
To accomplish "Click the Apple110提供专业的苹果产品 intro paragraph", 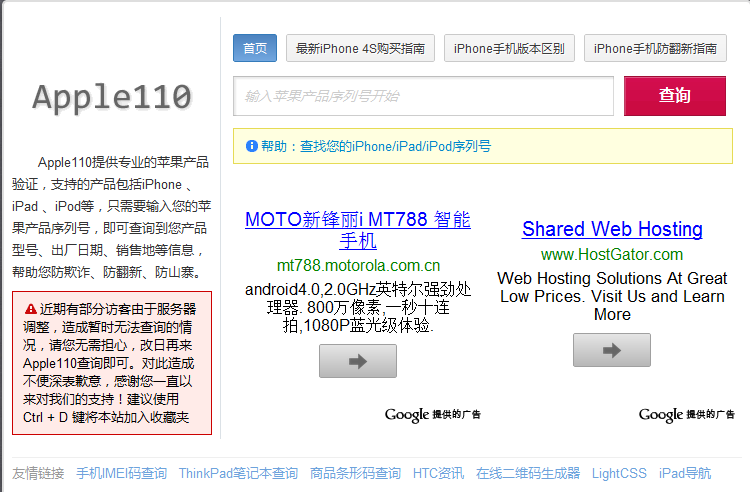I will point(111,217).
